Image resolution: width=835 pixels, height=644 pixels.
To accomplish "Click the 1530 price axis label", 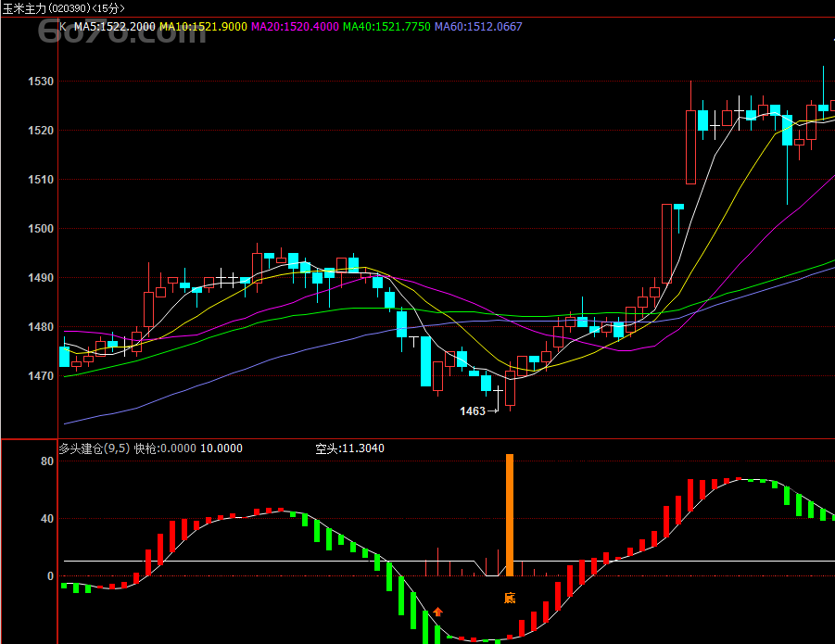I will point(41,82).
